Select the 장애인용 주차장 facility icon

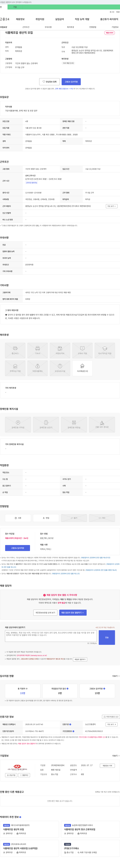[18, 425]
